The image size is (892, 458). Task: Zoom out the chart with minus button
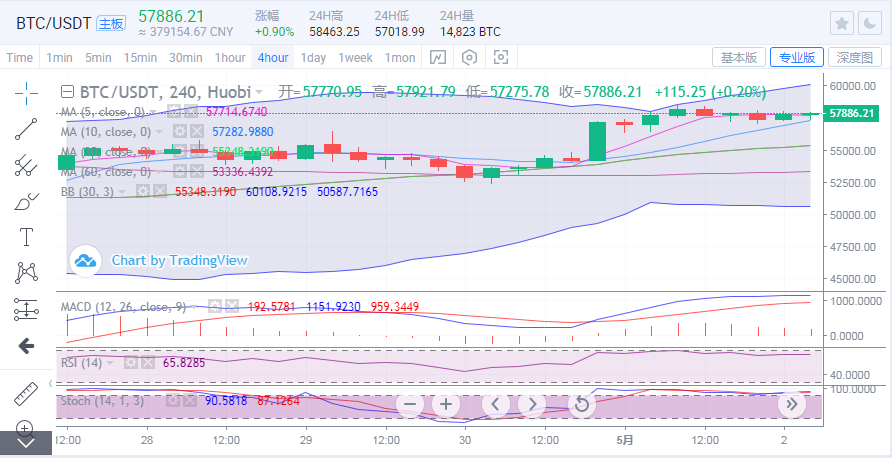tap(410, 405)
